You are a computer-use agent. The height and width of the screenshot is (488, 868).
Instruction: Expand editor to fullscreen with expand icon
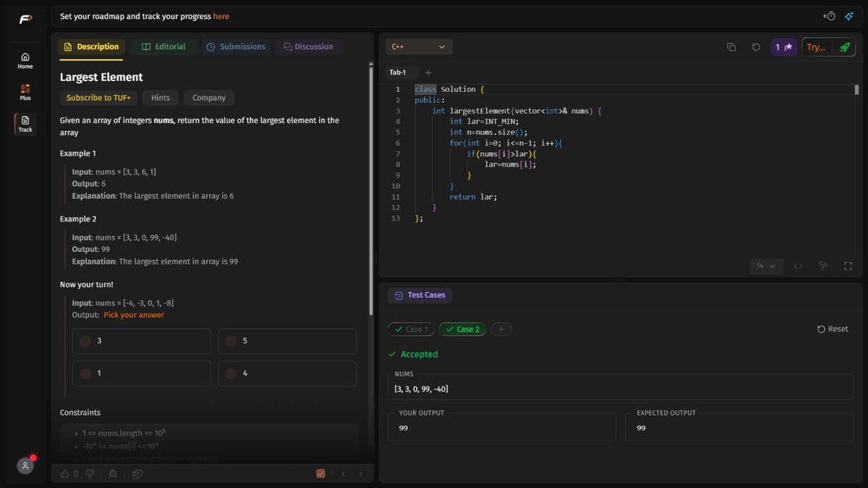(848, 266)
